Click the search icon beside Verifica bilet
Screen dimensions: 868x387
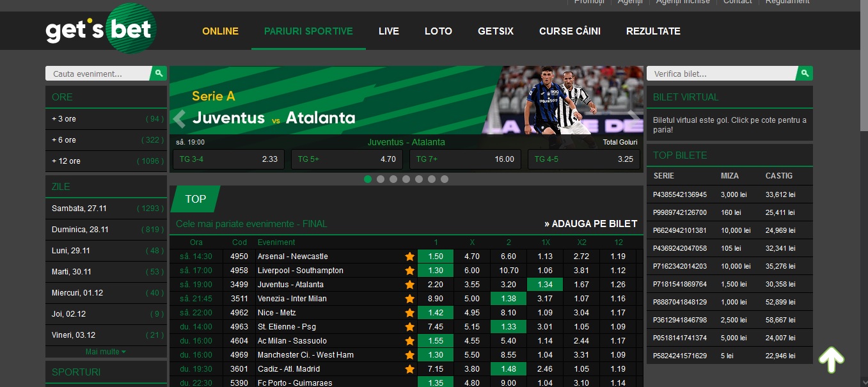click(x=805, y=74)
